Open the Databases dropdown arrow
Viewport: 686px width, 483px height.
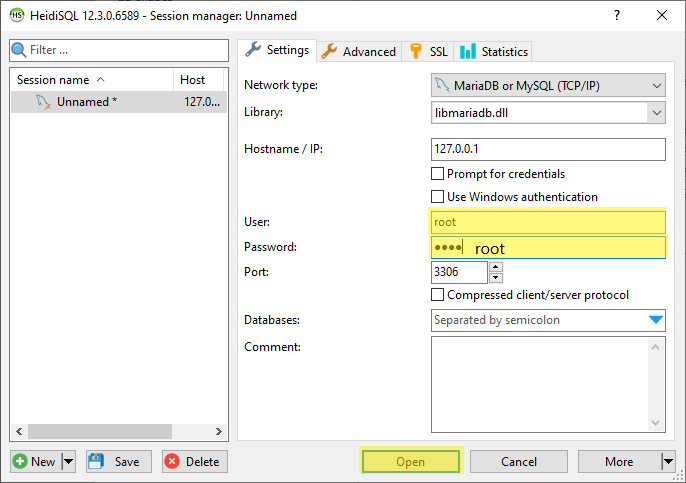pyautogui.click(x=656, y=320)
